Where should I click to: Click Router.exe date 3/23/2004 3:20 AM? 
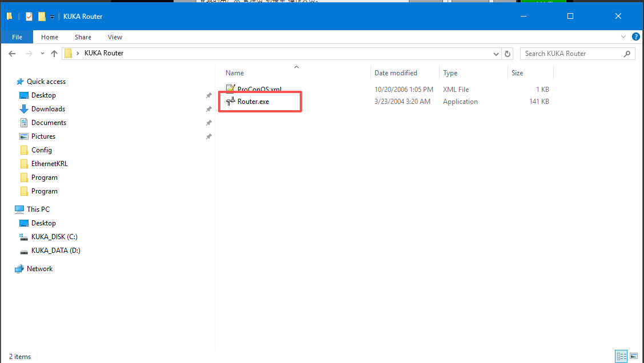pos(402,102)
